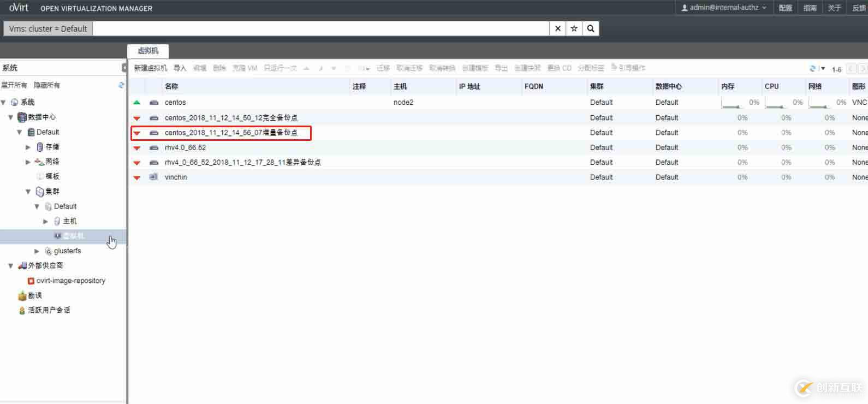Image resolution: width=868 pixels, height=404 pixels.
Task: Expand the 主机 (Hosts) tree node
Action: click(x=46, y=221)
